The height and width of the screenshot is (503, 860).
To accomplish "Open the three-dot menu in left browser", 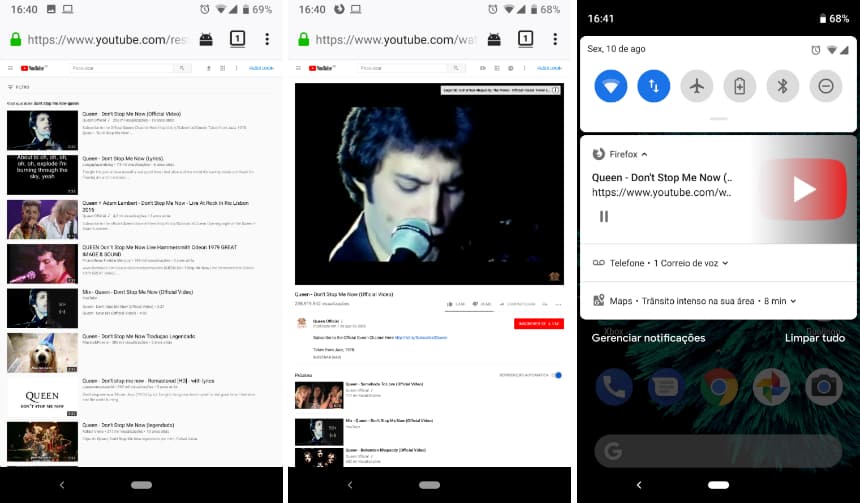I will (267, 39).
